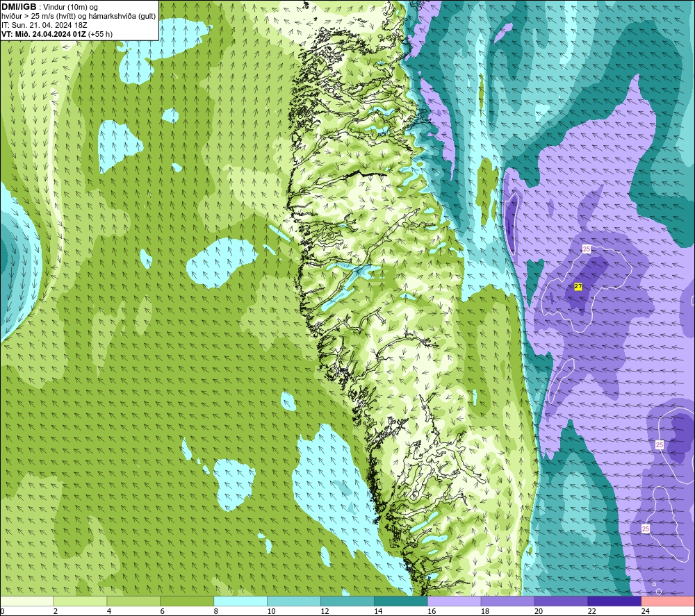The height and width of the screenshot is (616, 695).
Task: Click the VT: Mið. 24.04.2024 01Z line
Action: tap(57, 34)
